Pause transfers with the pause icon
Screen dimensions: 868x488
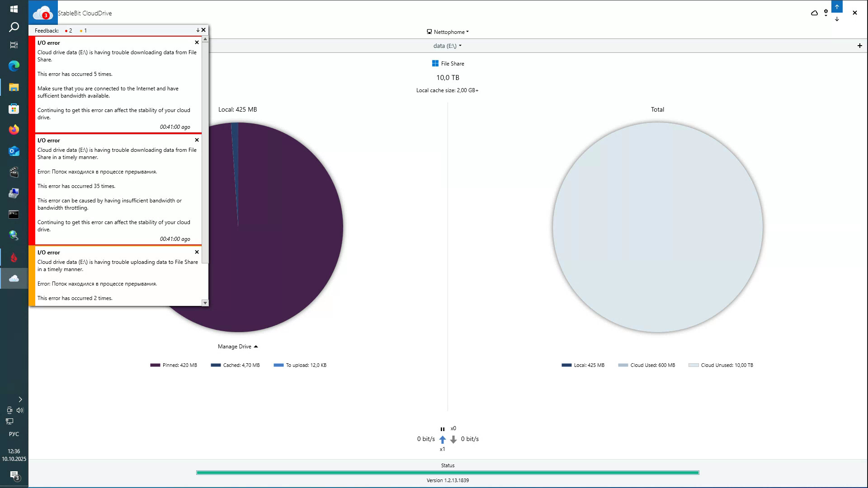tap(442, 429)
